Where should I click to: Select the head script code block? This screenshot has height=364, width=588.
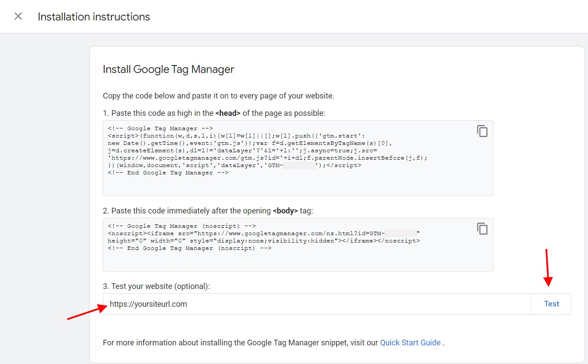tap(298, 158)
